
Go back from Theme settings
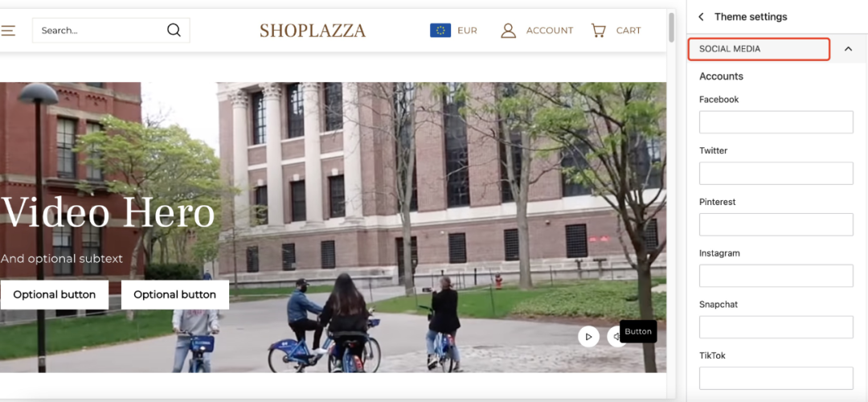[x=701, y=17]
